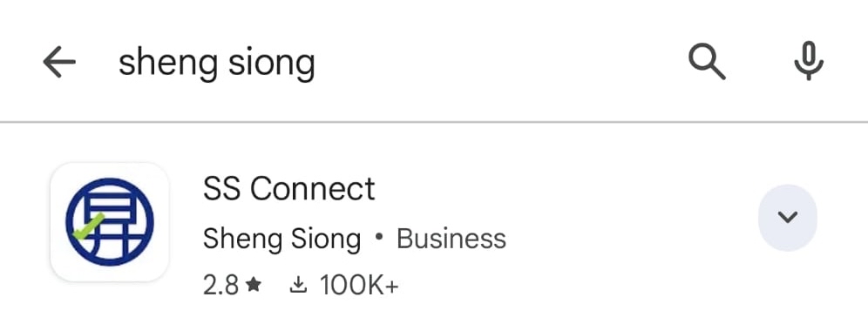Expand SS Connect using the chevron button
The height and width of the screenshot is (324, 868).
(787, 217)
